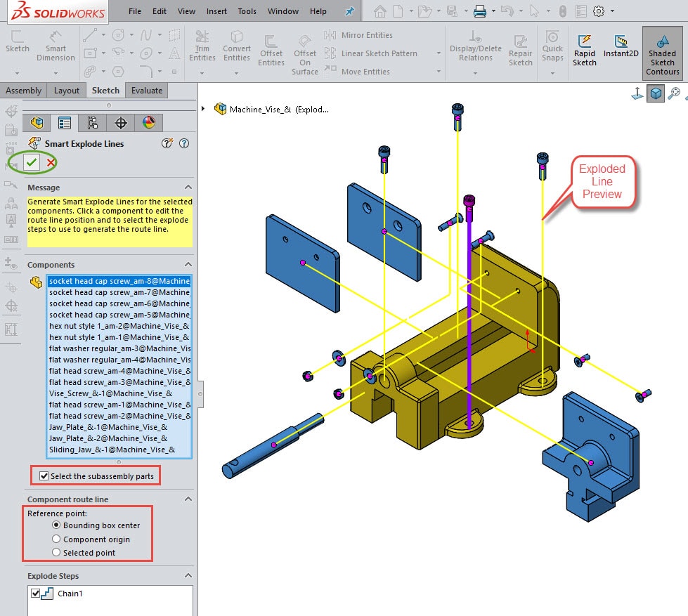
Task: Click the Options gear icon
Action: 599,11
